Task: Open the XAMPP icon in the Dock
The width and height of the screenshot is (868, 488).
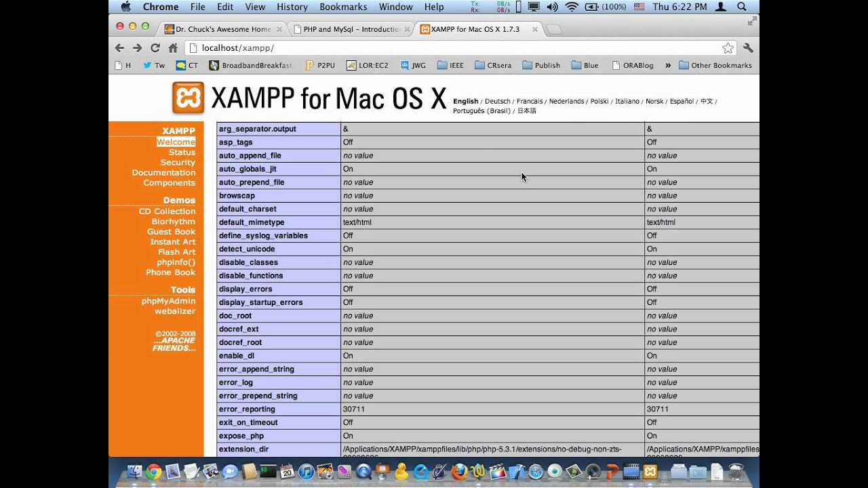Action: [649, 471]
